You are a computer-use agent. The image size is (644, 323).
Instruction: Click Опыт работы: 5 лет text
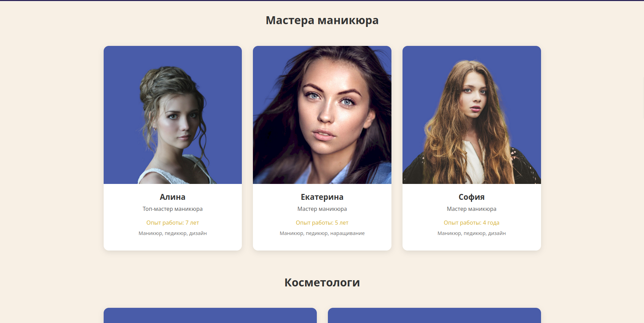(x=322, y=223)
